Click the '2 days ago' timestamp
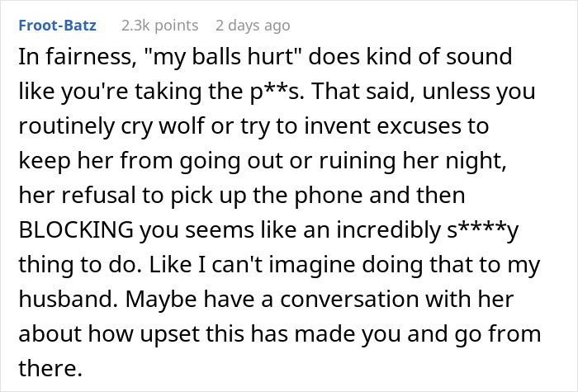This screenshot has width=578, height=392. 255,26
